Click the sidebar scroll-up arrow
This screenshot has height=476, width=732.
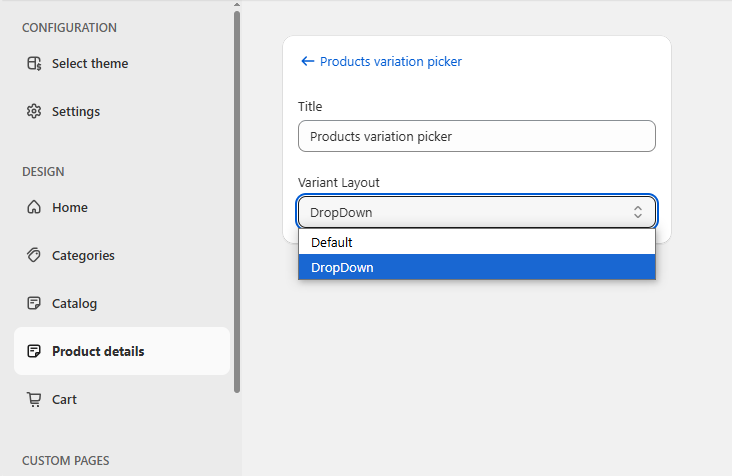(237, 5)
